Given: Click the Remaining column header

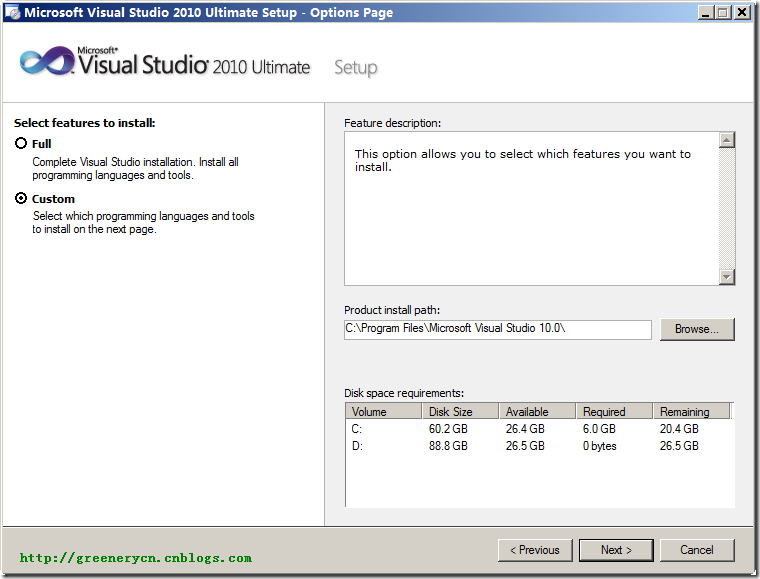Looking at the screenshot, I should pos(691,411).
